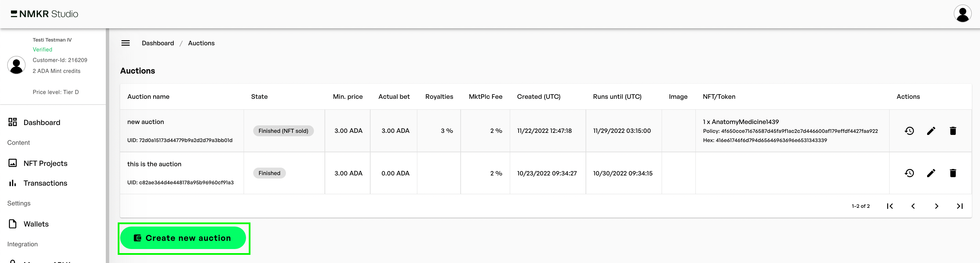This screenshot has height=263, width=980.
Task: Jump to the last auctions page
Action: coord(960,206)
